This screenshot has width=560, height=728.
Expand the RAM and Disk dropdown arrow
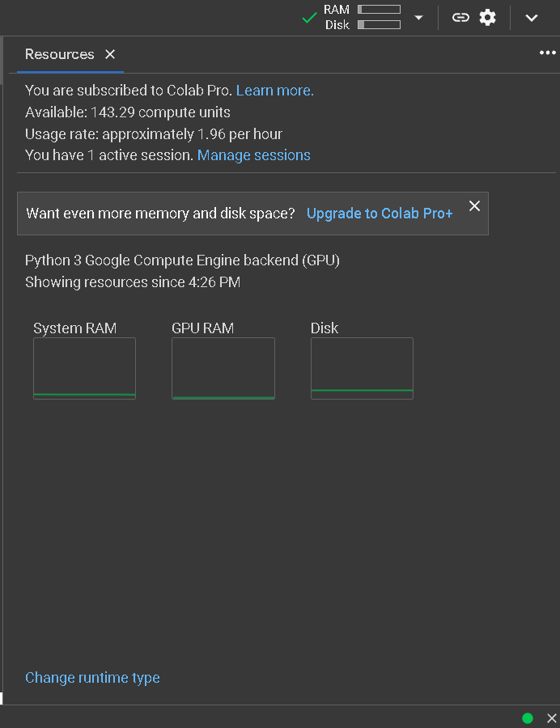coord(418,18)
